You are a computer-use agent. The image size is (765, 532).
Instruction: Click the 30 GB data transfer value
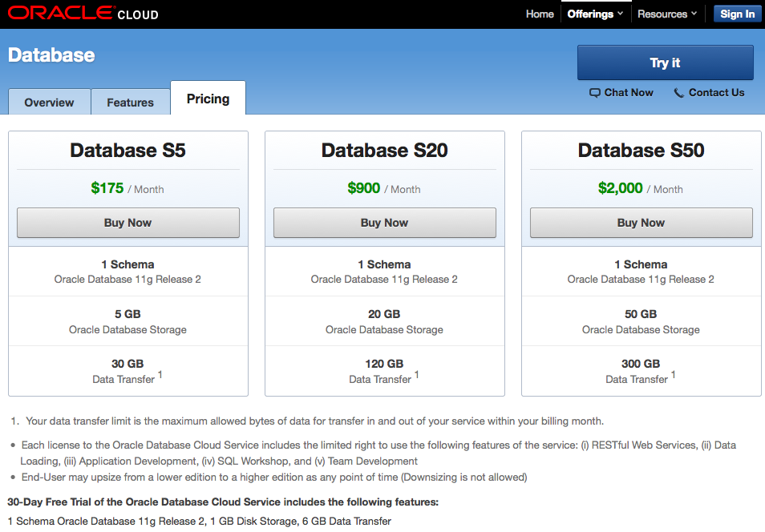tap(127, 364)
